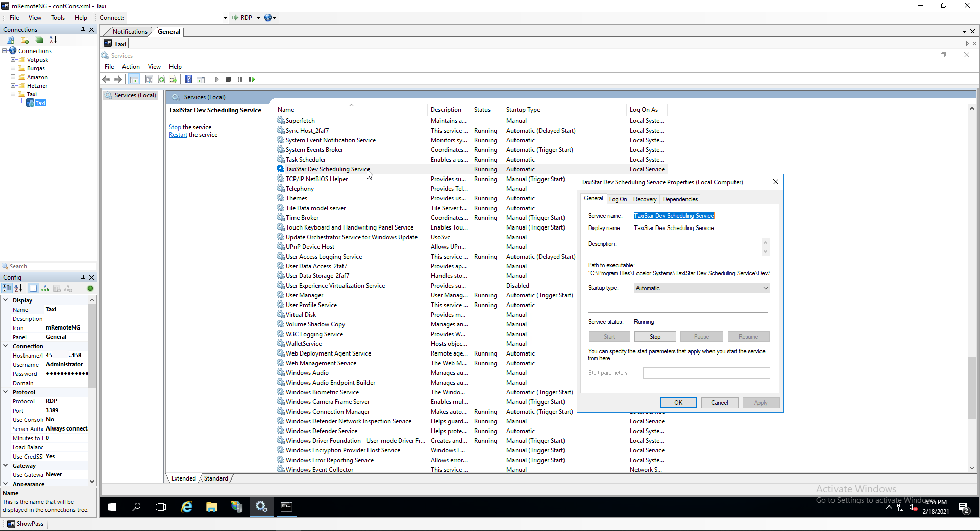This screenshot has height=531, width=980.
Task: Click OK in the Properties dialog
Action: (x=678, y=403)
